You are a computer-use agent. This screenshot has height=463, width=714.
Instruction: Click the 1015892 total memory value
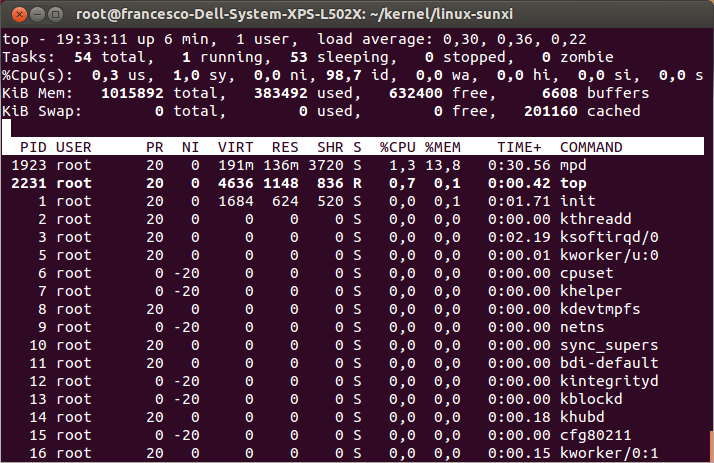pyautogui.click(x=132, y=93)
